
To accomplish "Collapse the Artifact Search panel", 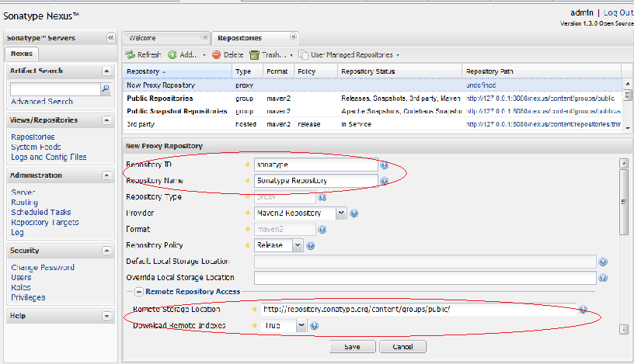I will [x=106, y=71].
